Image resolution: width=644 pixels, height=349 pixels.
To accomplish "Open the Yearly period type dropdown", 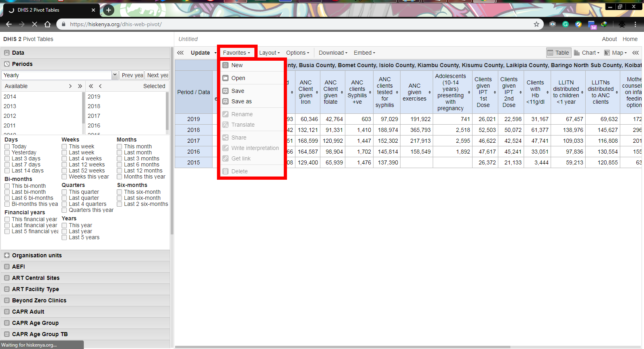I will click(x=115, y=75).
